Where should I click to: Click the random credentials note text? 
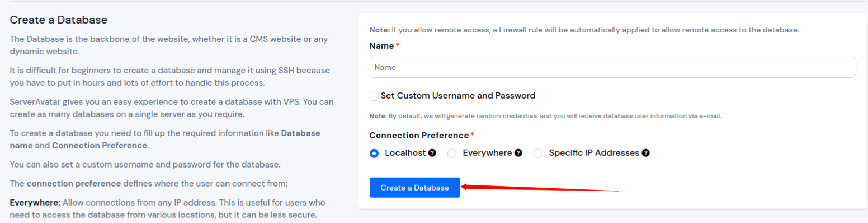(x=545, y=116)
